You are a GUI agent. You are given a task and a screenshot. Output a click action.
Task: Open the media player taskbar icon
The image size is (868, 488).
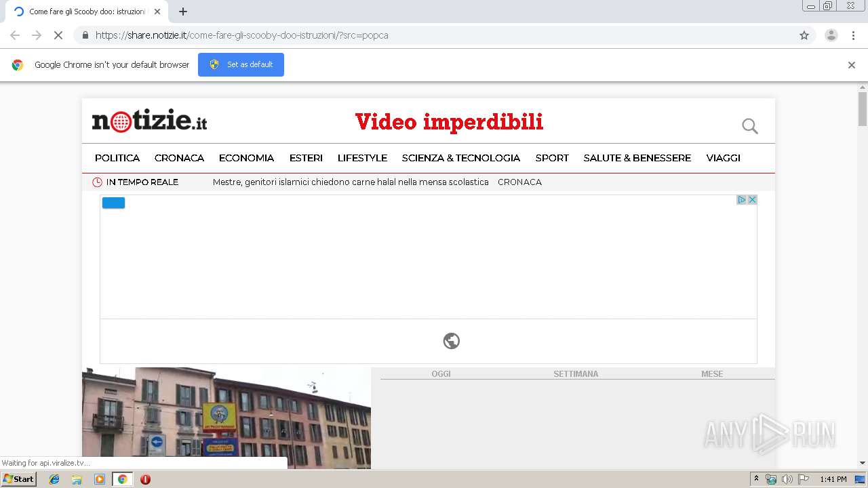pyautogui.click(x=100, y=479)
